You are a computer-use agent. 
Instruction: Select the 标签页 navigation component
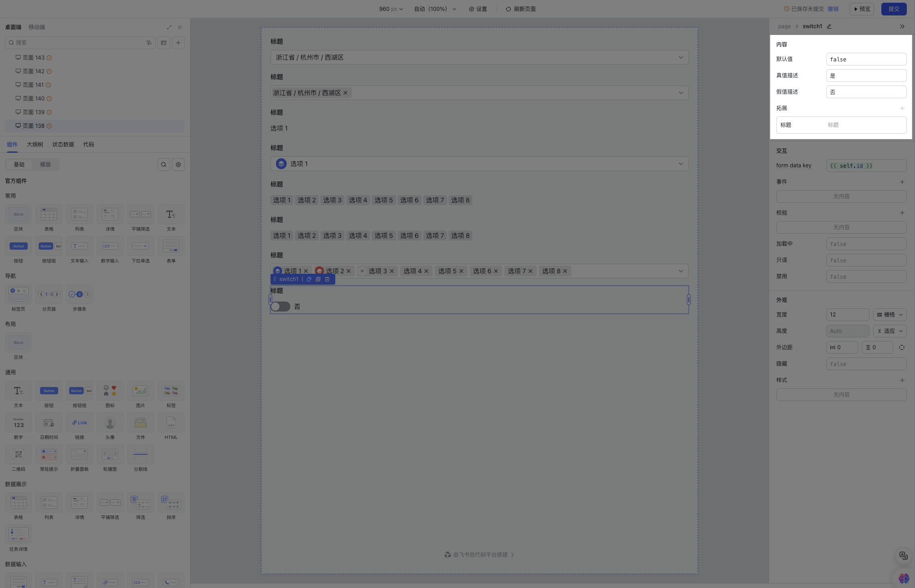point(19,294)
